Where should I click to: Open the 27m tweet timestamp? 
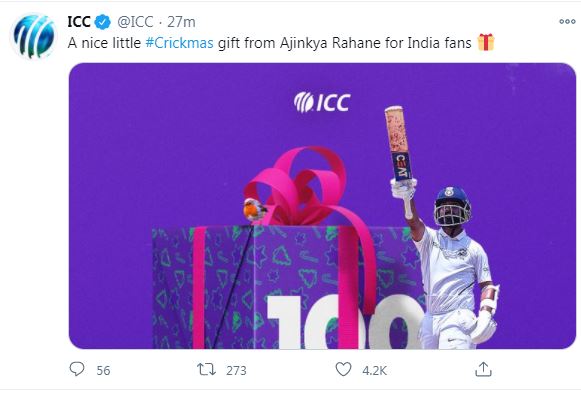click(x=181, y=22)
